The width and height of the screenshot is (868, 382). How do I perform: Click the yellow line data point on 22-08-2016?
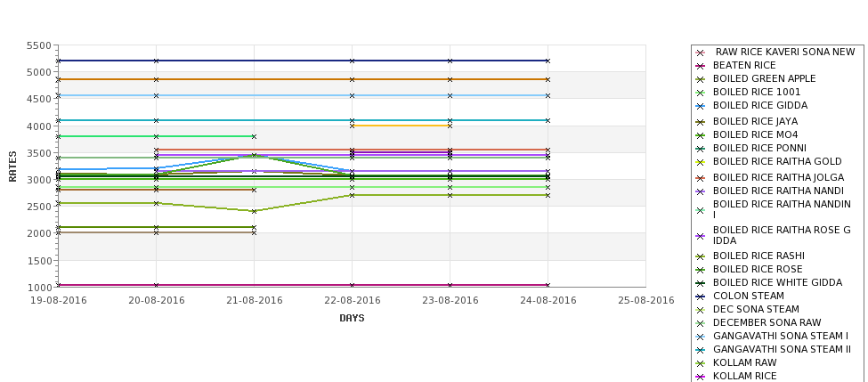pos(352,126)
